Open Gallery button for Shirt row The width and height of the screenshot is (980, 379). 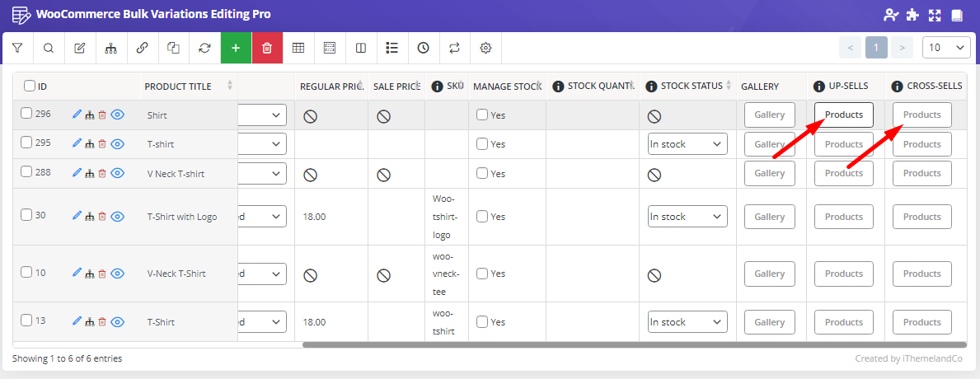pos(769,115)
